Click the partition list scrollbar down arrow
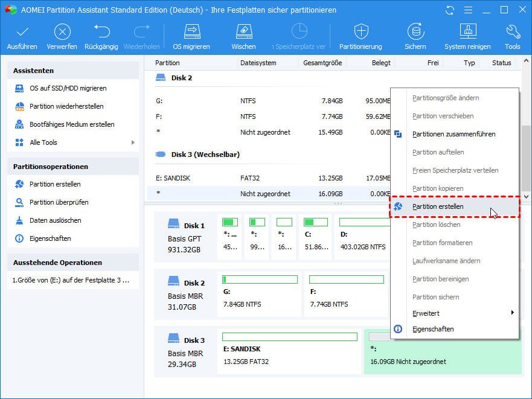 click(526, 196)
